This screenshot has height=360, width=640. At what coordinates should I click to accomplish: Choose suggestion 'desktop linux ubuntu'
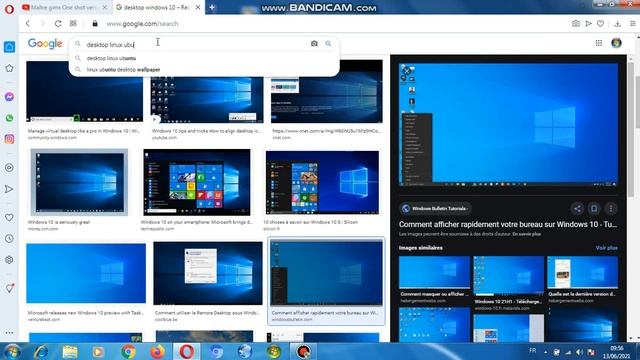(x=204, y=58)
